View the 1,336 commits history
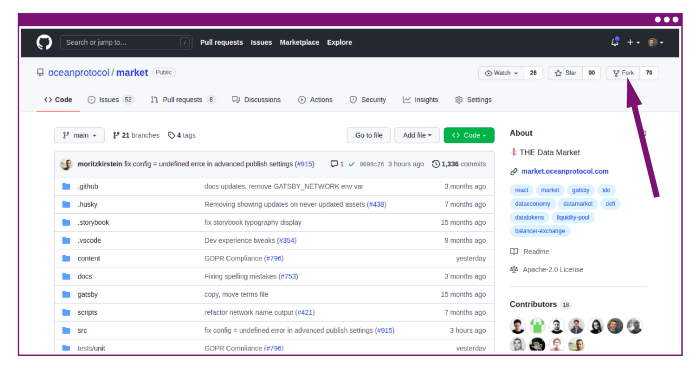700x368 pixels. pyautogui.click(x=459, y=164)
